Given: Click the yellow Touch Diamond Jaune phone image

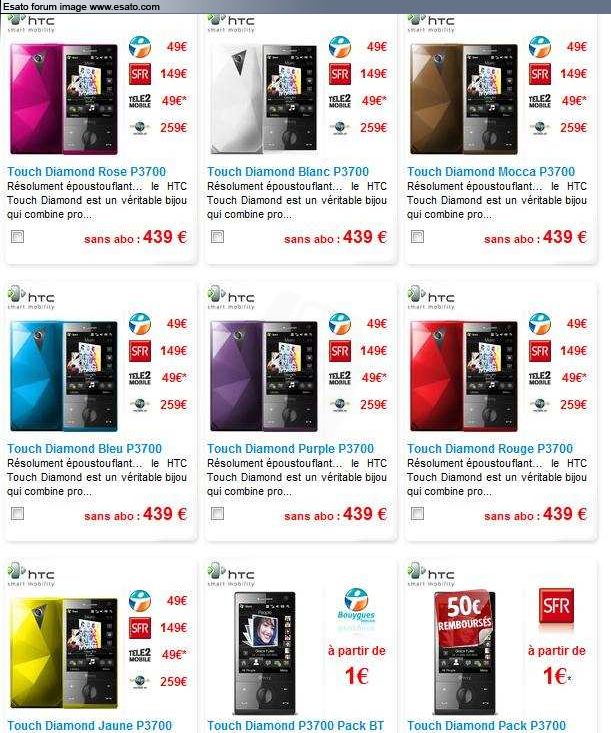Looking at the screenshot, I should [x=64, y=653].
